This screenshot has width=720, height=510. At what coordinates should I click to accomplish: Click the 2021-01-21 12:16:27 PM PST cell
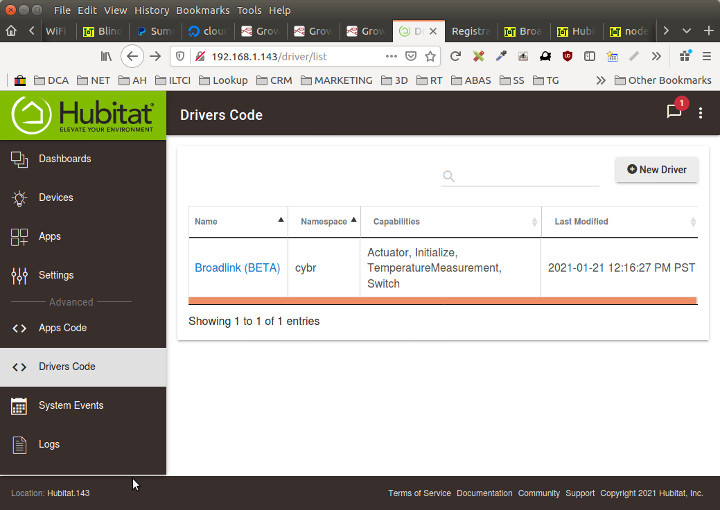(x=619, y=268)
